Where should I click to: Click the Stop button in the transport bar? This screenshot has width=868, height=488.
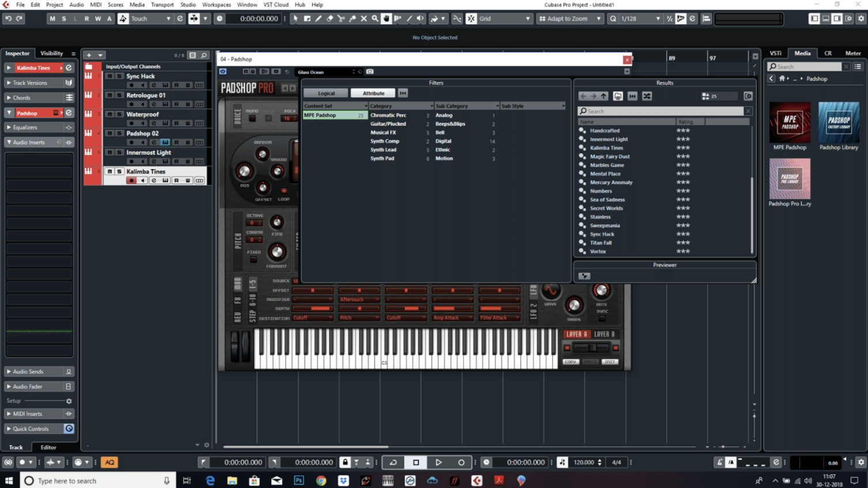click(x=416, y=462)
